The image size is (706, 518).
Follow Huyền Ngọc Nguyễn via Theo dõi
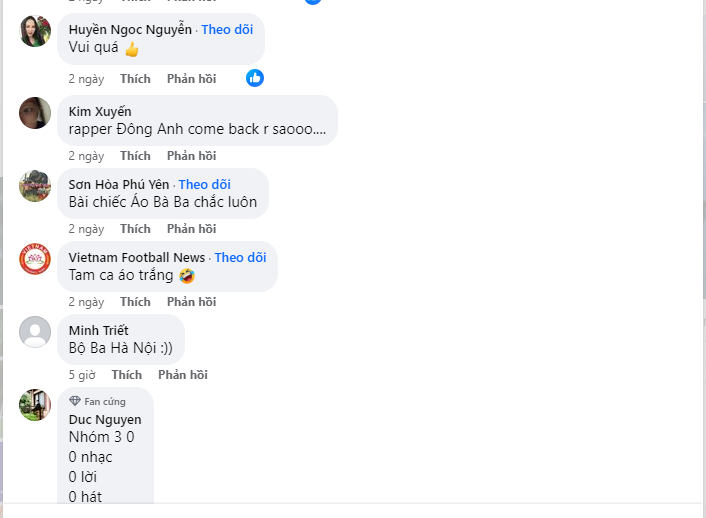(227, 30)
